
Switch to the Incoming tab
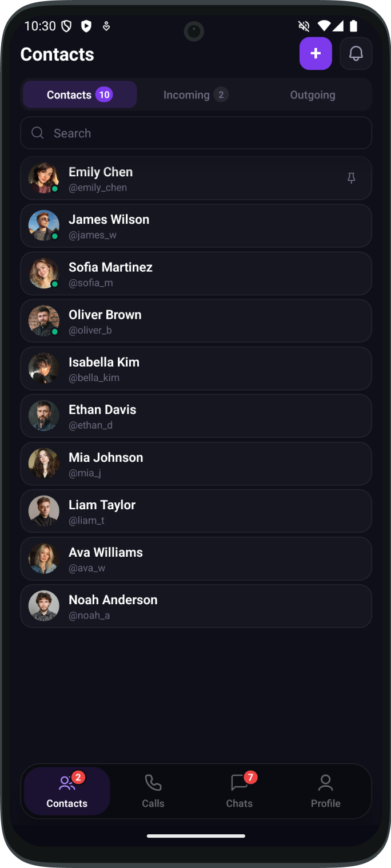pos(195,95)
